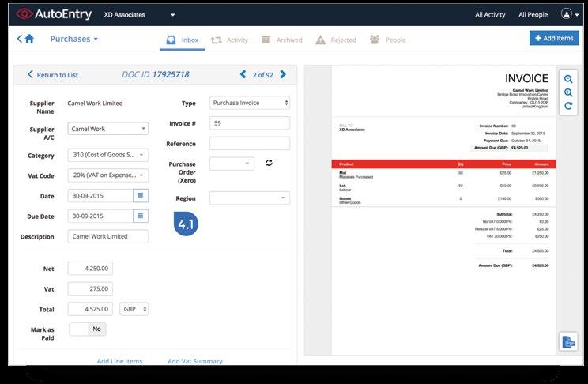
Task: Click Add Line Items link
Action: point(119,361)
